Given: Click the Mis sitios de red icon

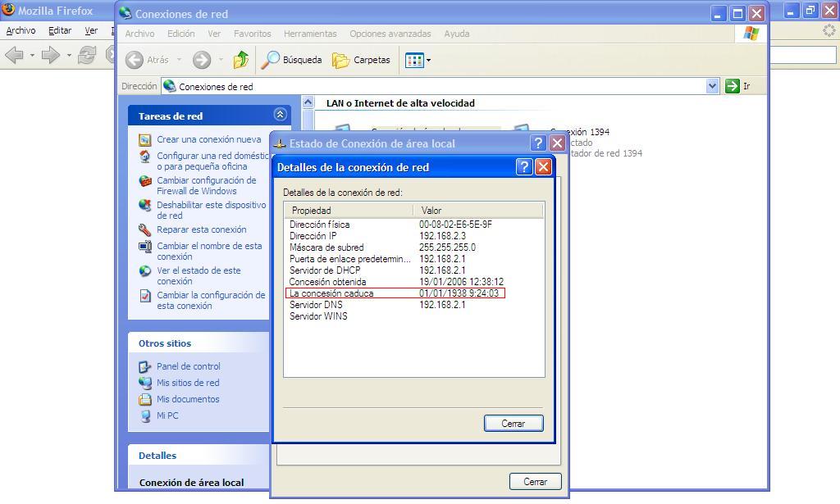Looking at the screenshot, I should (x=145, y=383).
